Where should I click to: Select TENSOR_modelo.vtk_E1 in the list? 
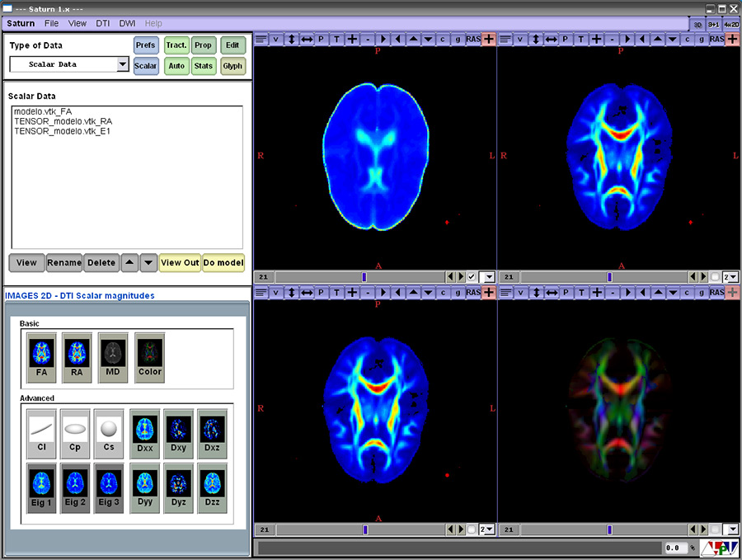(62, 131)
